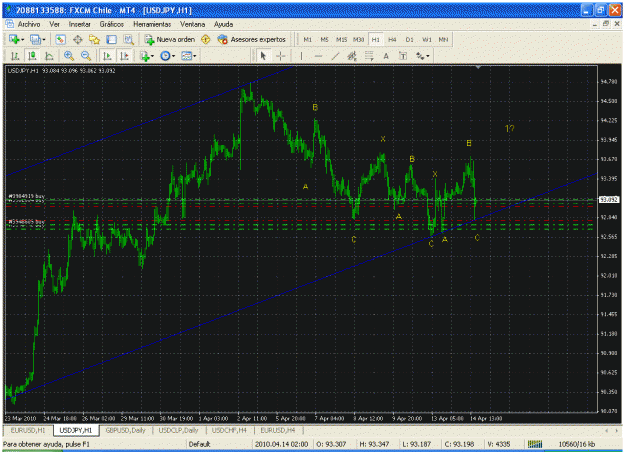The height and width of the screenshot is (452, 625).
Task: Switch to the EURUSD,H1 chart tab
Action: (28, 430)
